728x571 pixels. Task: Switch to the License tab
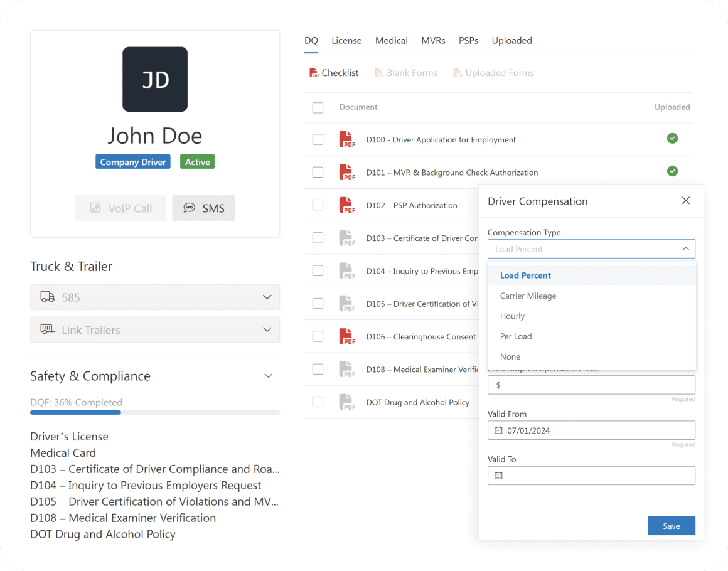pyautogui.click(x=346, y=40)
